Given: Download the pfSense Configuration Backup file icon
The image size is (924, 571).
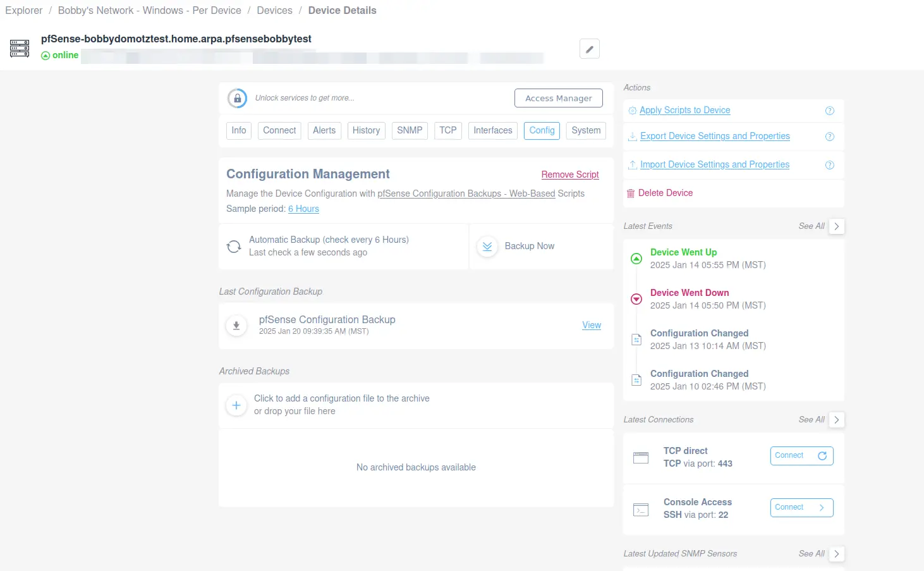Looking at the screenshot, I should 236,326.
